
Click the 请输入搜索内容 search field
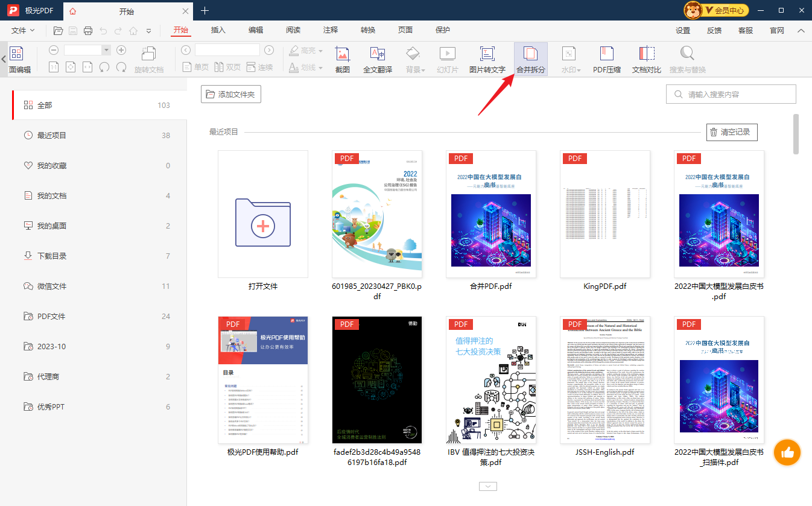coord(731,94)
